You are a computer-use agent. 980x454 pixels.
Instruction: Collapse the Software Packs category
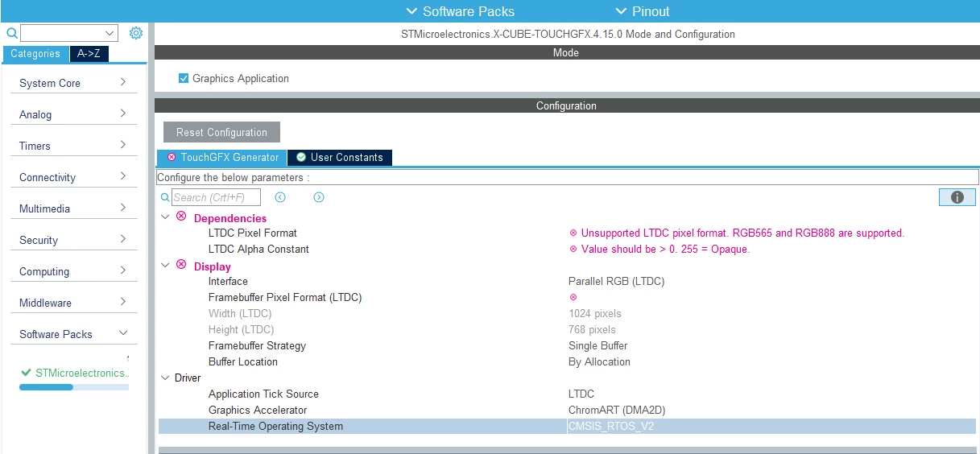click(x=123, y=333)
